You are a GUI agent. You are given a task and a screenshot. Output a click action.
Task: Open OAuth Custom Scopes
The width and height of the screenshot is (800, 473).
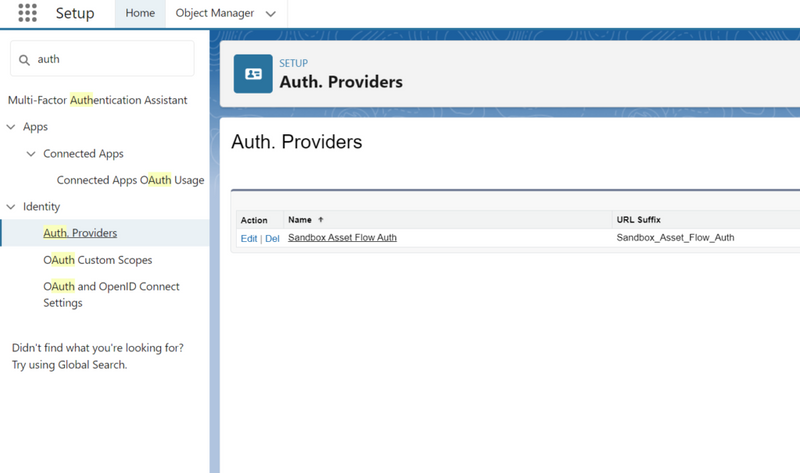pos(97,260)
